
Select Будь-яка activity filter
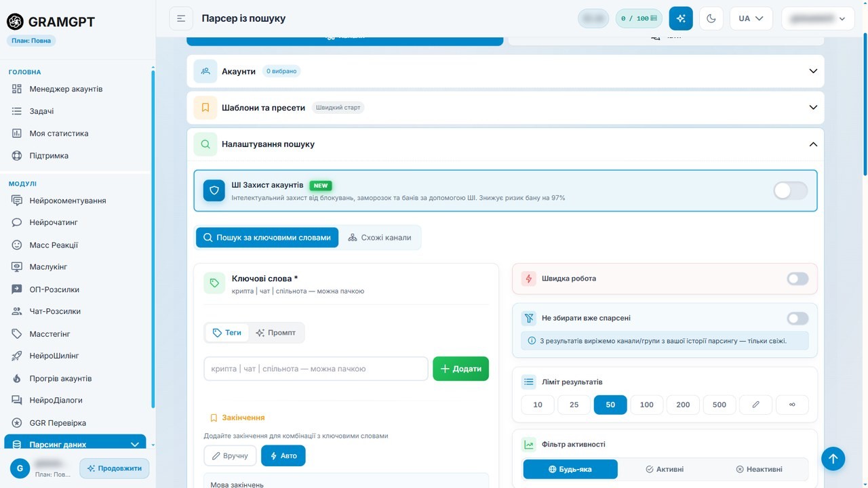(x=570, y=469)
